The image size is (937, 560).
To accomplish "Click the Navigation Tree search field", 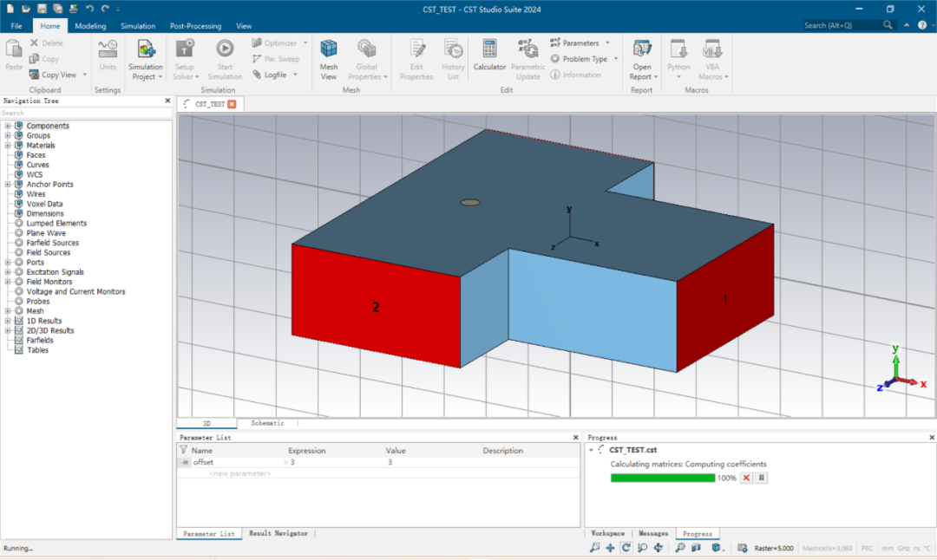I will (x=85, y=113).
